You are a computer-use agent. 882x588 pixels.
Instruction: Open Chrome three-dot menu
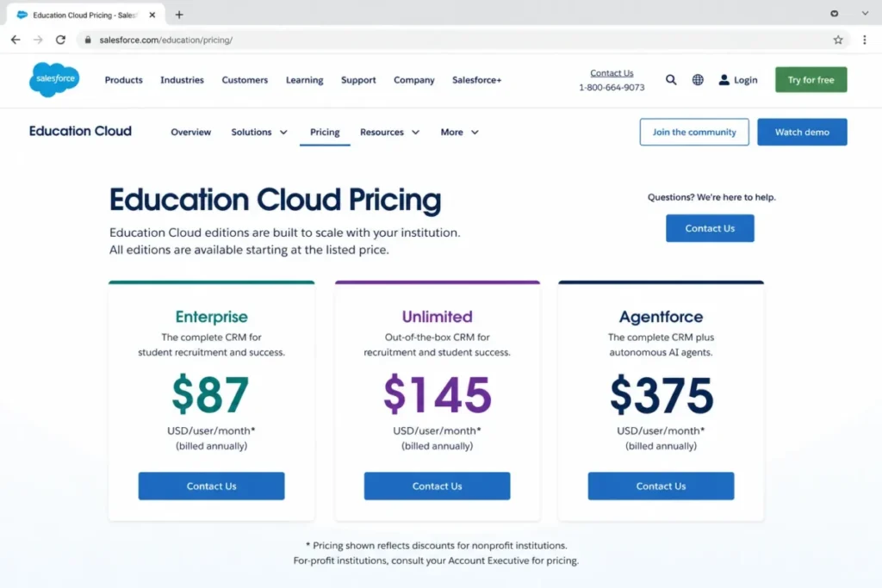(x=865, y=40)
